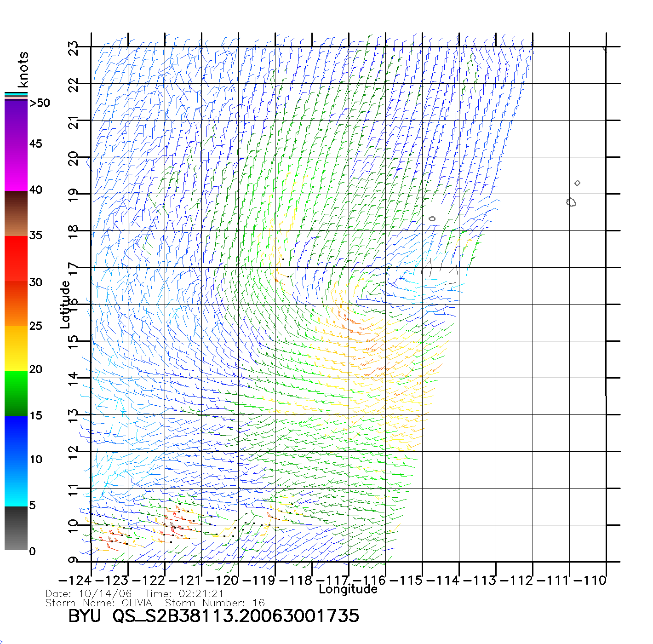
Task: Click the gray 0–5 knots legend segment
Action: (x=16, y=528)
